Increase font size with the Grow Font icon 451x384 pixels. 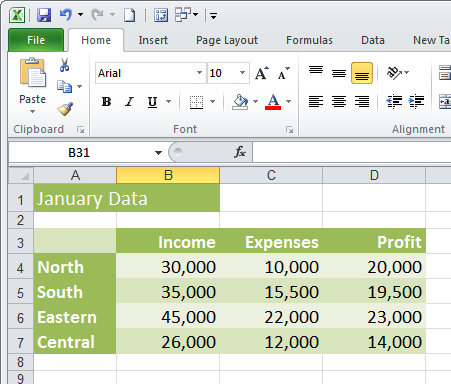tap(262, 73)
